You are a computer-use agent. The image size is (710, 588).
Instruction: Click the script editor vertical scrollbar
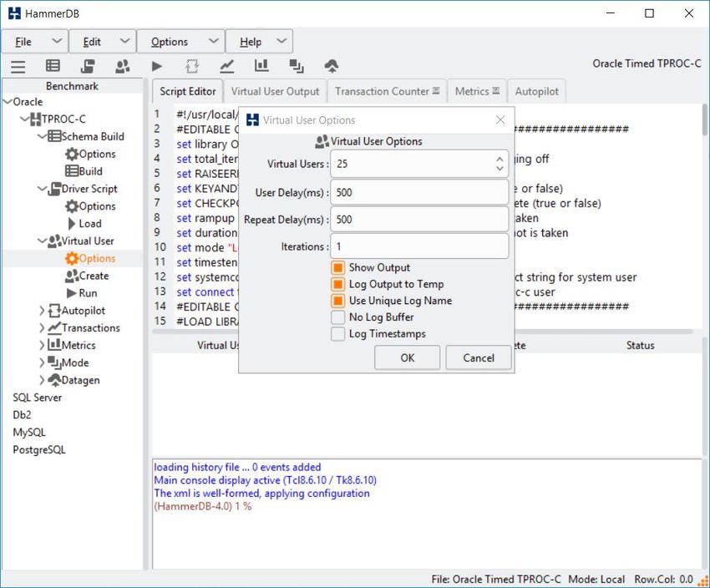click(704, 120)
